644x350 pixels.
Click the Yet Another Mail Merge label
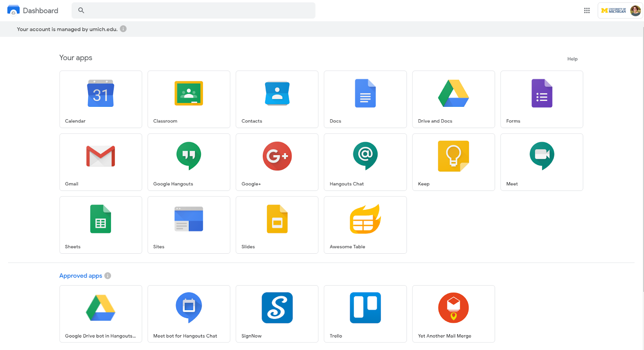tap(444, 336)
